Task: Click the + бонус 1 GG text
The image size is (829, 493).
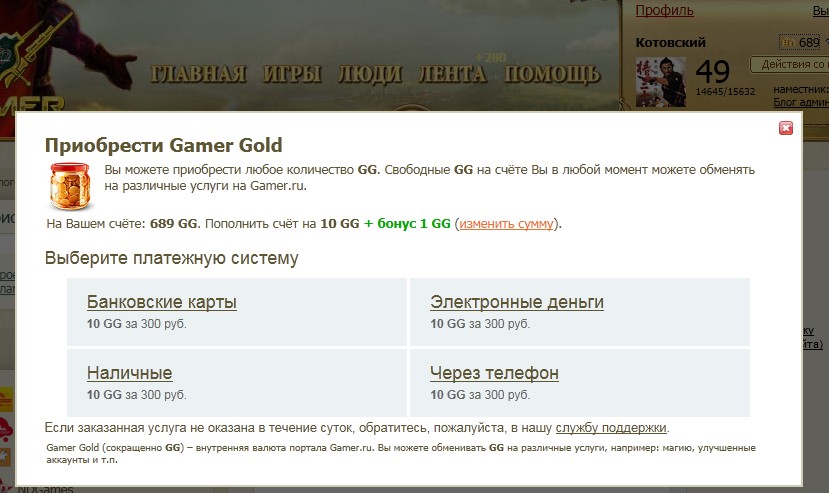Action: click(407, 224)
